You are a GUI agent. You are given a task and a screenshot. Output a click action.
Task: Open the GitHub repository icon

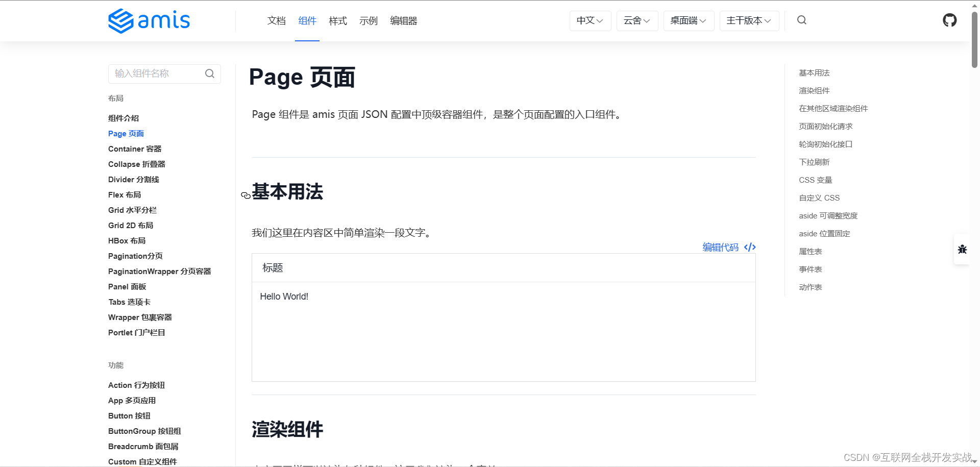click(x=949, y=20)
